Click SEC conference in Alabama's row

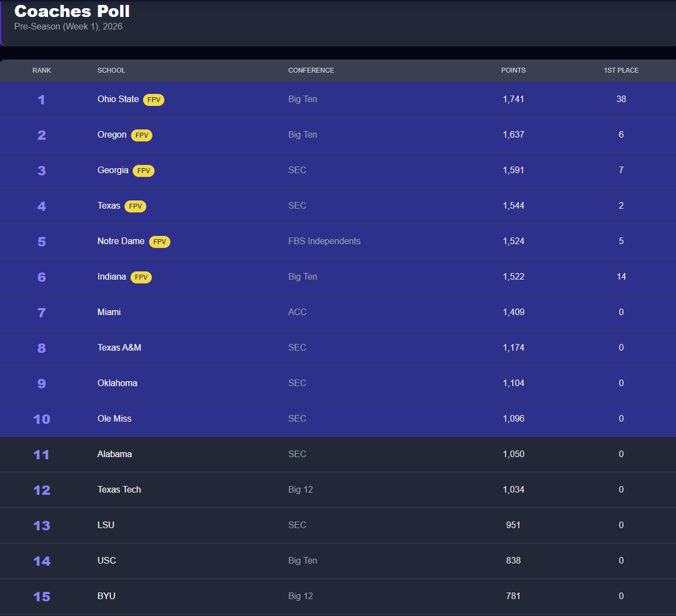click(297, 454)
